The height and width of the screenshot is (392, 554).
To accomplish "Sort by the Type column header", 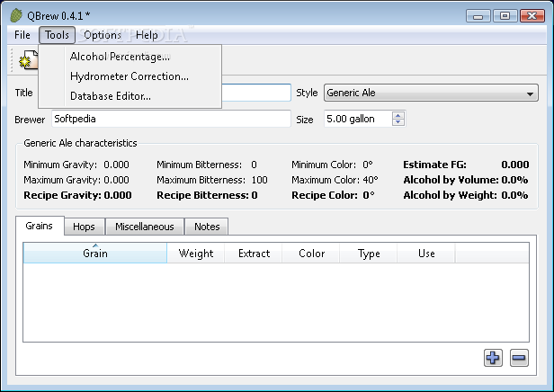I will point(369,254).
